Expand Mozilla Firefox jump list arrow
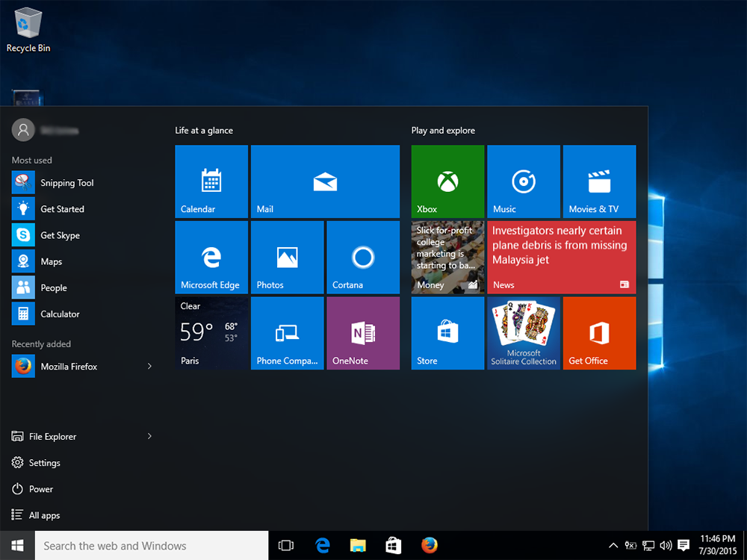Screen dimensions: 747x560 (x=149, y=366)
